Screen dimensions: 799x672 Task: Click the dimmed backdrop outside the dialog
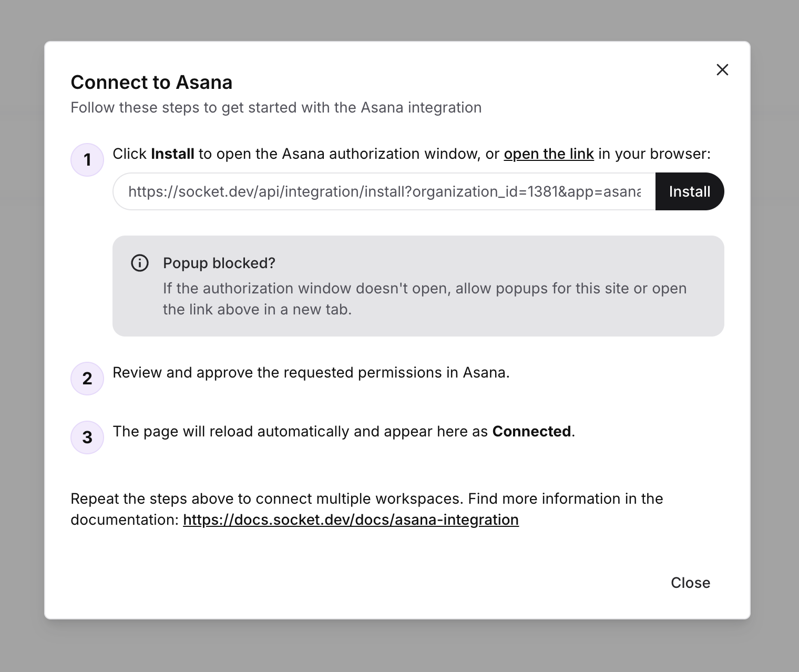22,337
